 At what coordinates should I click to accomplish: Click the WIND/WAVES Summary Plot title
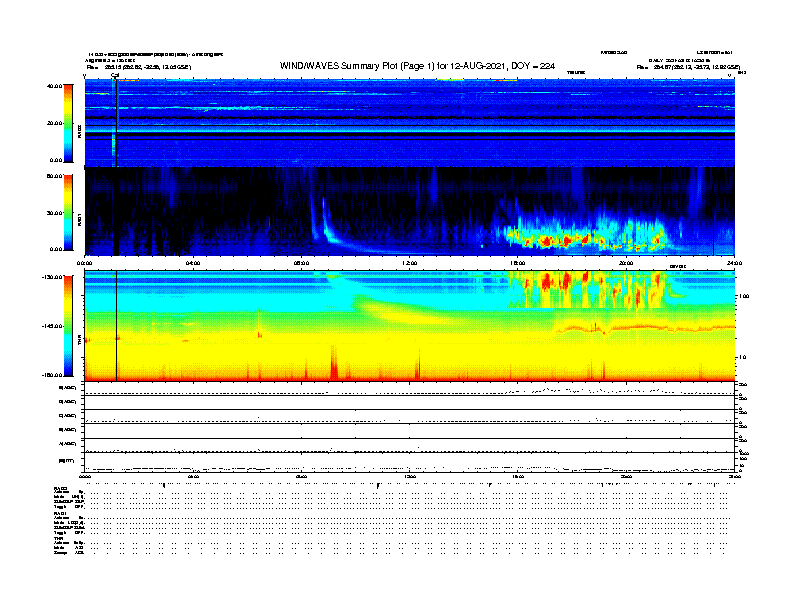coord(417,66)
